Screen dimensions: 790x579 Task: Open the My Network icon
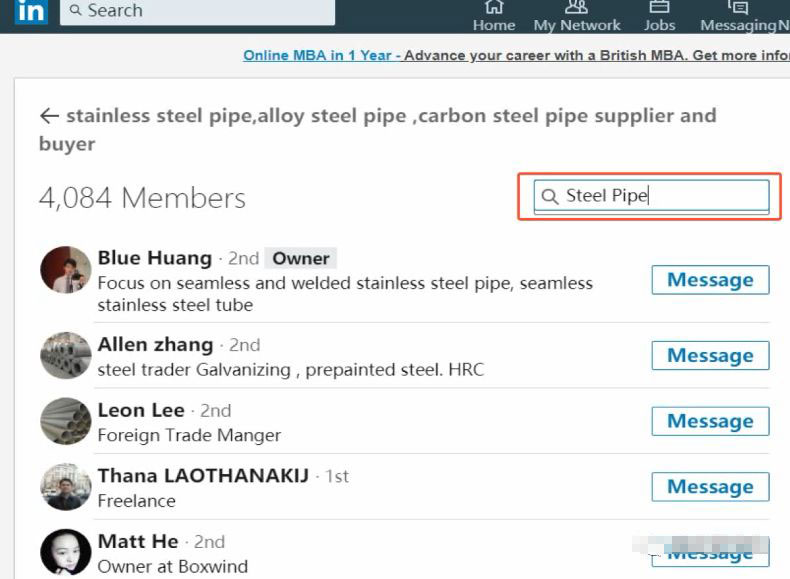click(577, 9)
